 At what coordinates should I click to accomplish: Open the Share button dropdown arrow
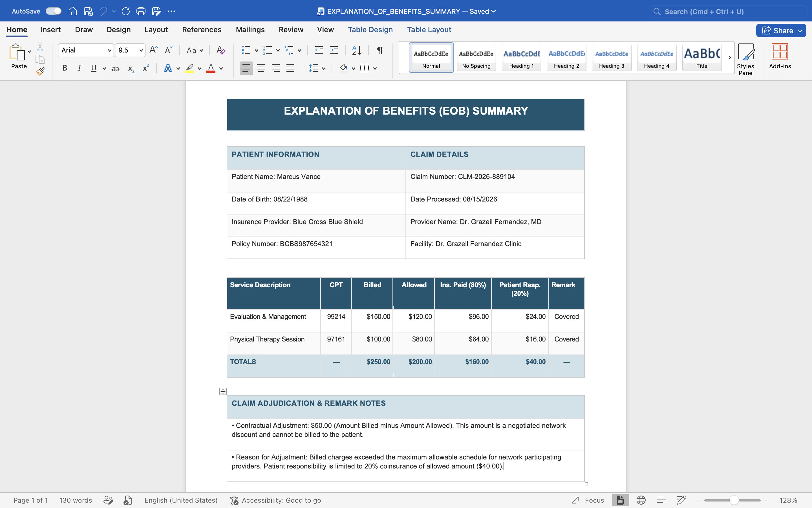pos(800,30)
